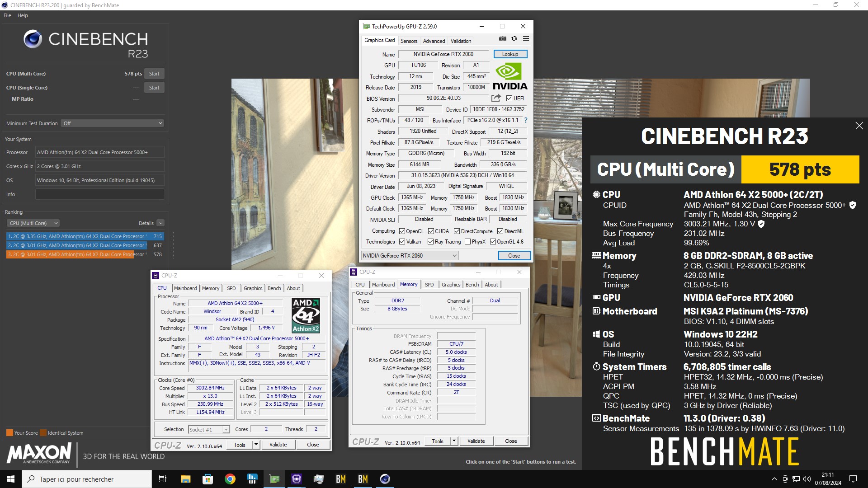Click the NVIDIA logo in GPU-Z
This screenshot has width=868, height=488.
[x=510, y=77]
